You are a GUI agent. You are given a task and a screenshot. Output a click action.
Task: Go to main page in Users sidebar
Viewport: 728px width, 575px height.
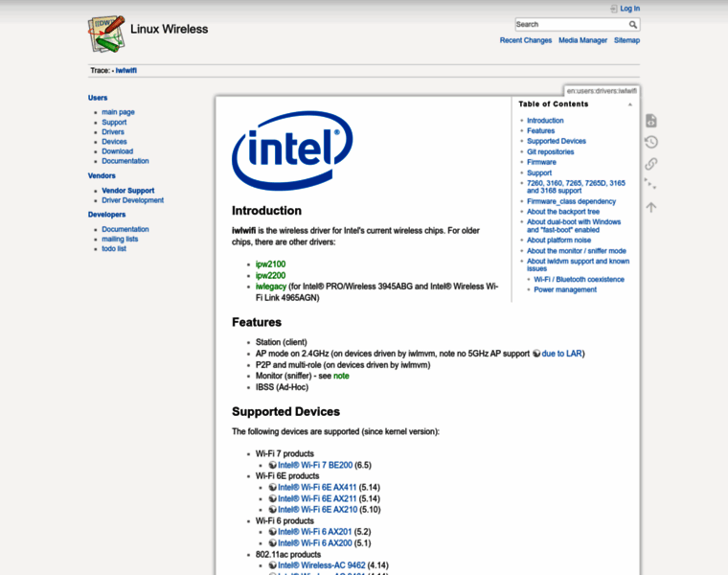point(118,112)
